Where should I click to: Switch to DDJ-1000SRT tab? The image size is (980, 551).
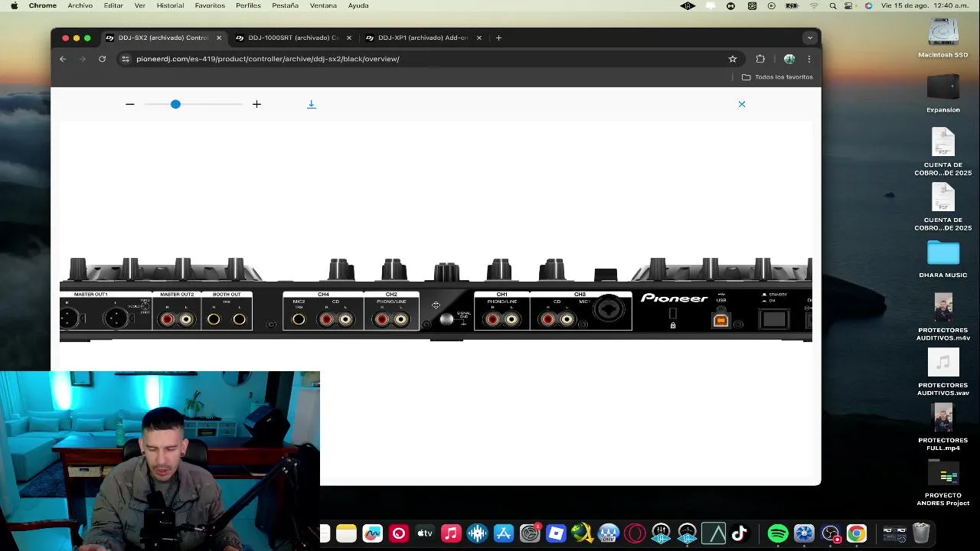pyautogui.click(x=293, y=37)
